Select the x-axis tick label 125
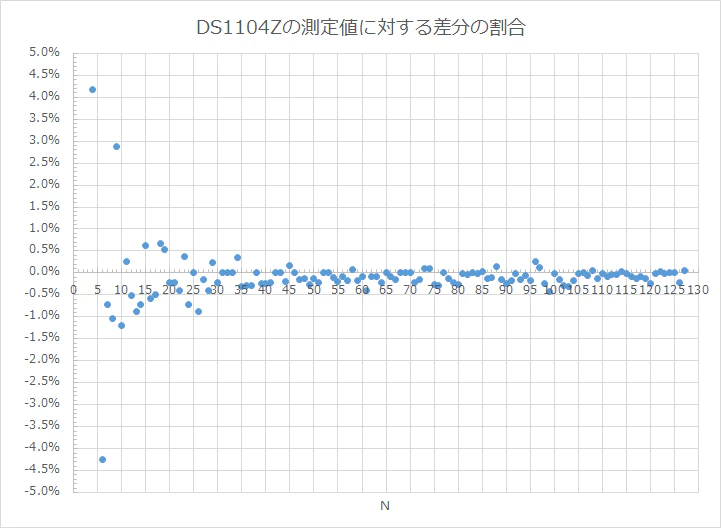 674,290
